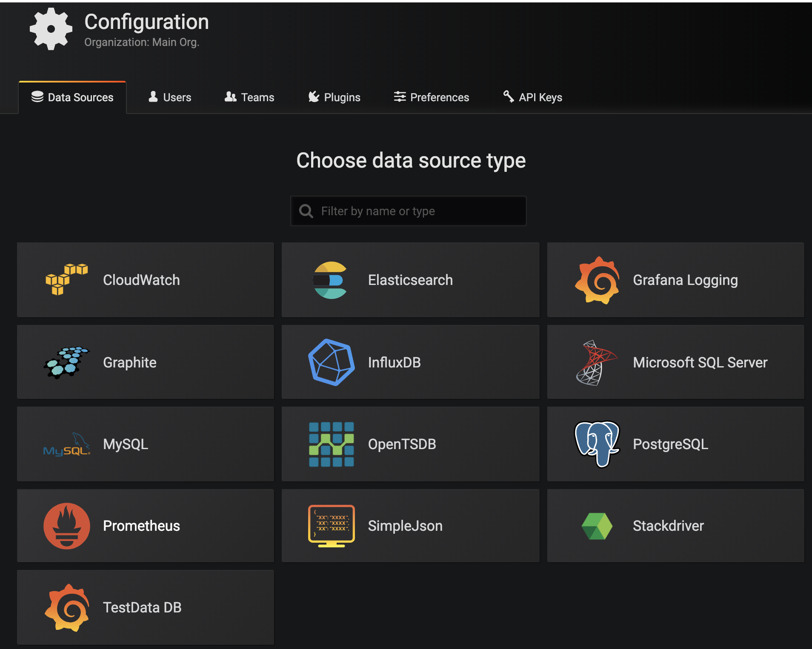Select the Graphite label
Screen dimensions: 812x649
click(130, 363)
